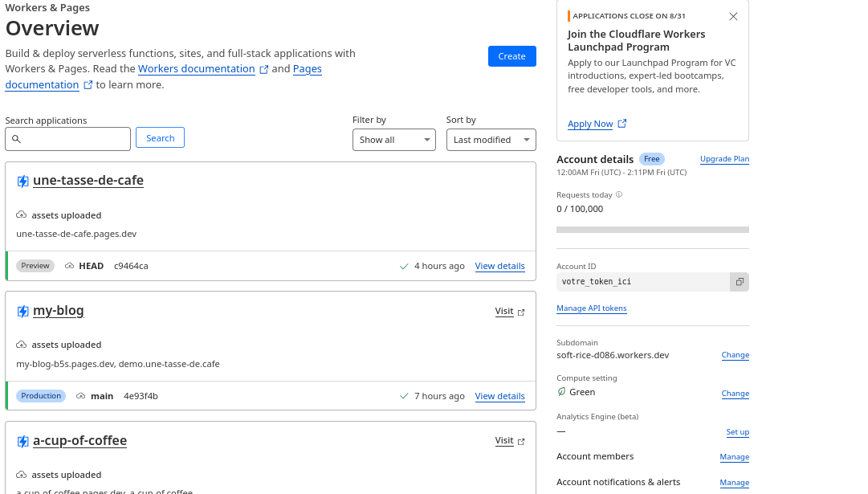Click the soft-rice-d086.workers.dev subdomain text
This screenshot has width=868, height=494.
pos(613,355)
